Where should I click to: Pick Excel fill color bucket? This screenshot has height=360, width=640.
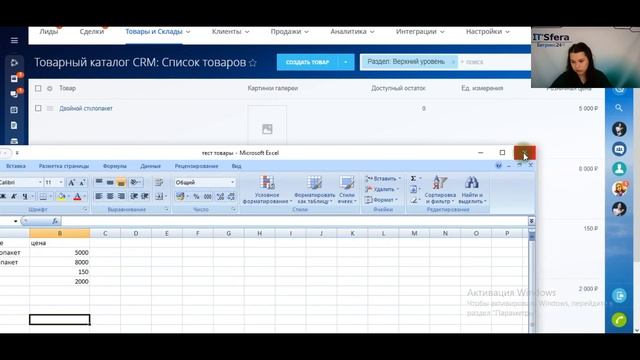coord(61,196)
